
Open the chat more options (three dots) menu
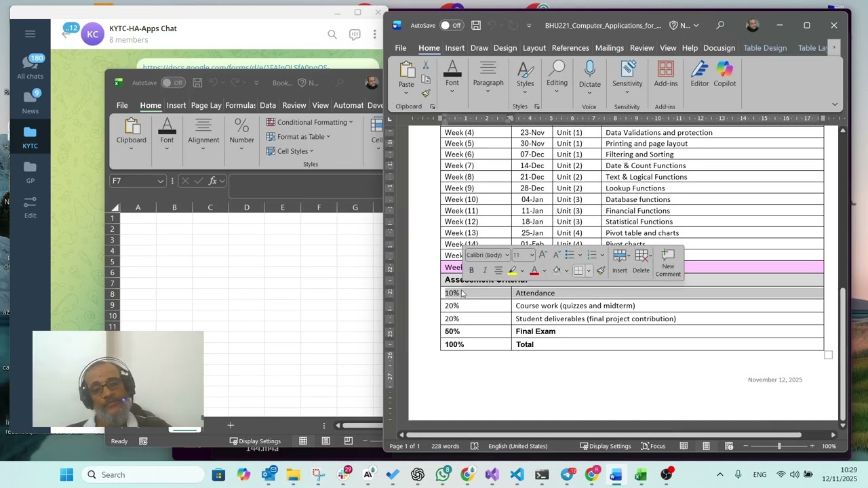click(x=374, y=35)
